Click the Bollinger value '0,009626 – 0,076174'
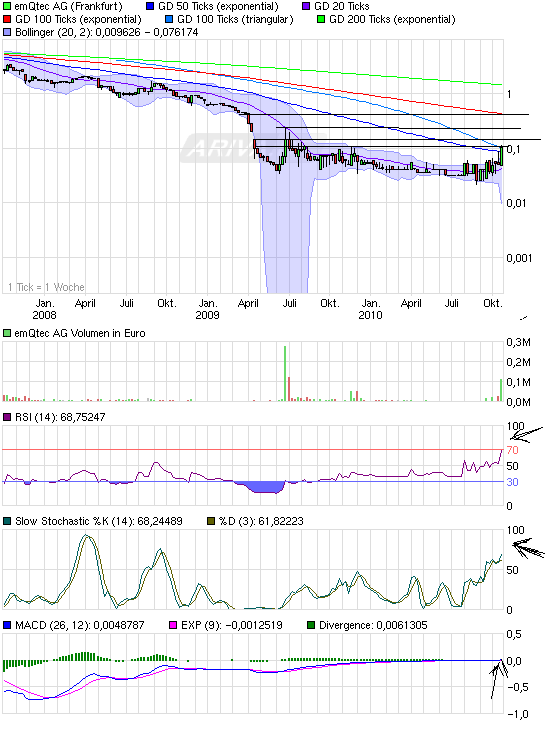 tap(147, 32)
